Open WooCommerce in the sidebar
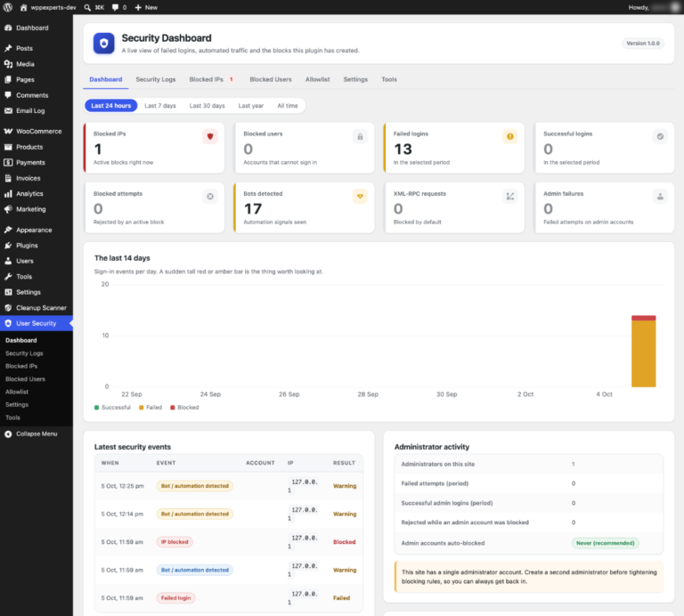 pos(37,131)
